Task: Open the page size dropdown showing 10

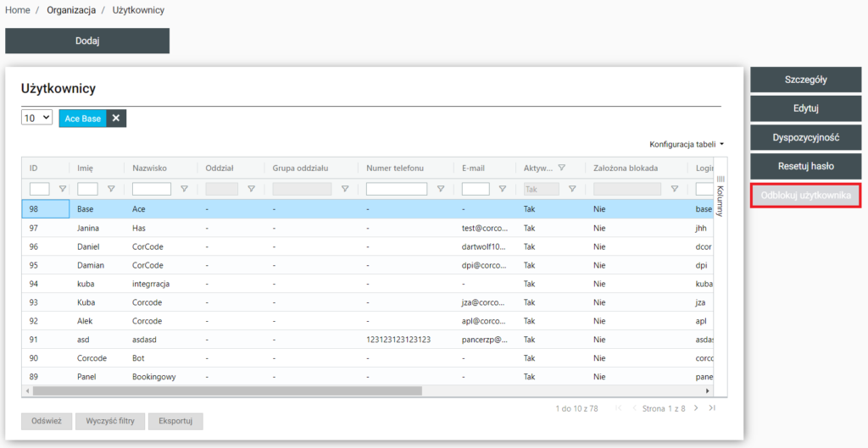Action: pos(36,119)
